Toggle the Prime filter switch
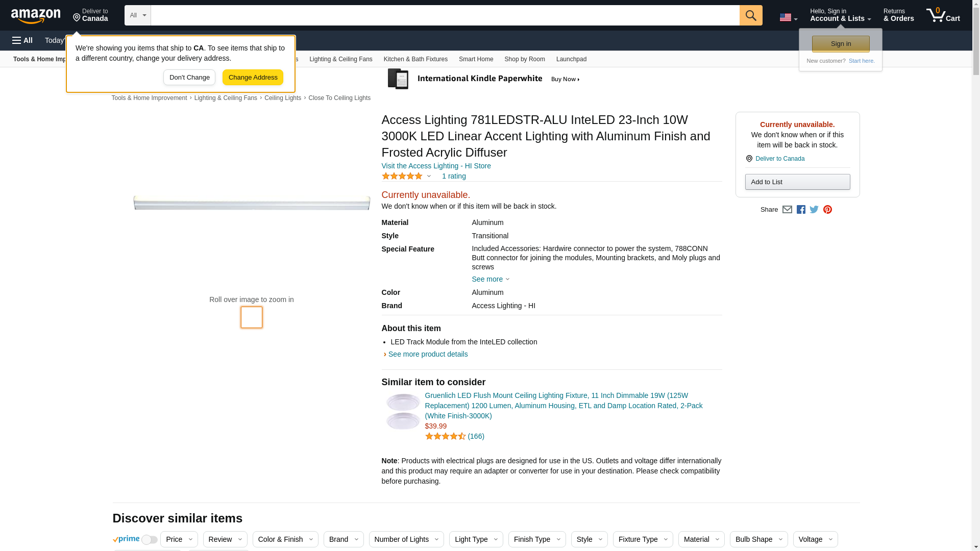Screen dimensions: 980x551 tap(149, 540)
